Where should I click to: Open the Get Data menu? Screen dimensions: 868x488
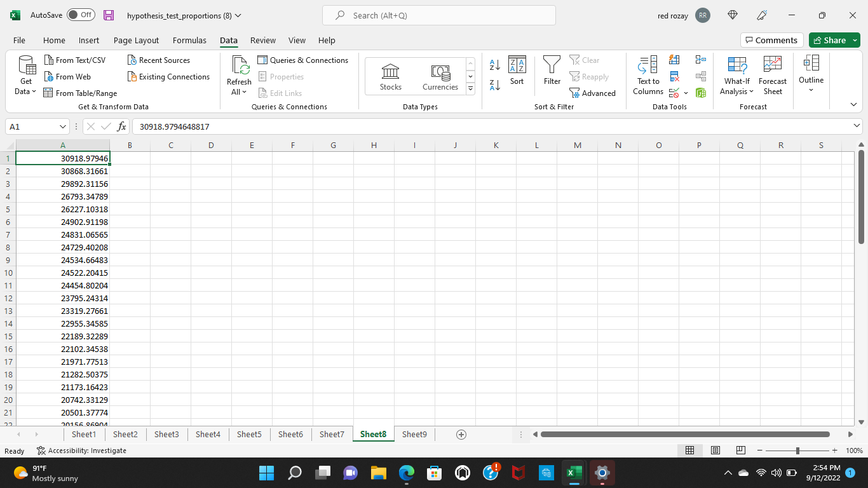point(27,75)
